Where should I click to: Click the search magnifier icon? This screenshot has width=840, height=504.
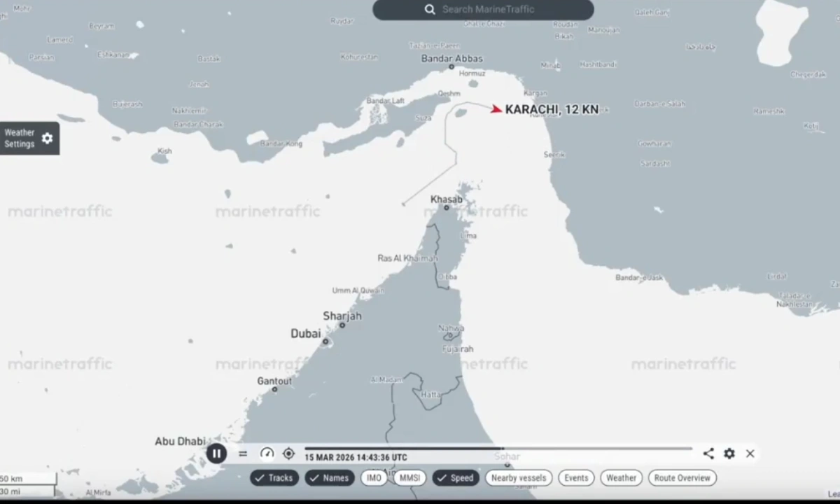pyautogui.click(x=430, y=10)
